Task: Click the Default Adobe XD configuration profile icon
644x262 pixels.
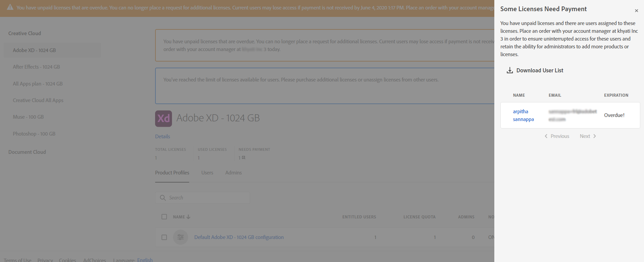Action: pos(180,237)
